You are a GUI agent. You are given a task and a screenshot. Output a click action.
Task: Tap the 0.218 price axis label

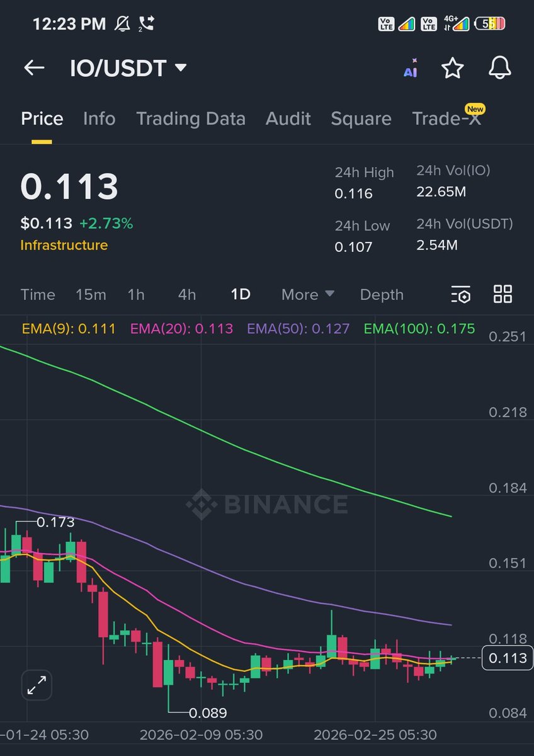pos(508,412)
